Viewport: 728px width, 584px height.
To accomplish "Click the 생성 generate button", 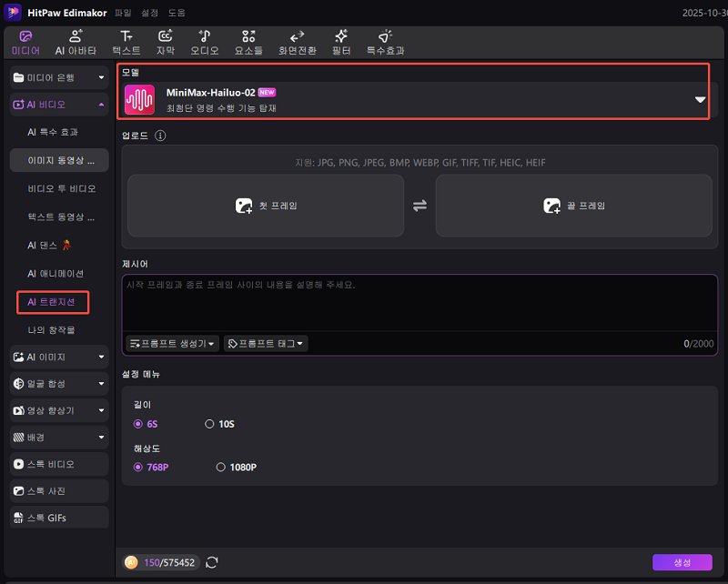I will click(x=681, y=562).
